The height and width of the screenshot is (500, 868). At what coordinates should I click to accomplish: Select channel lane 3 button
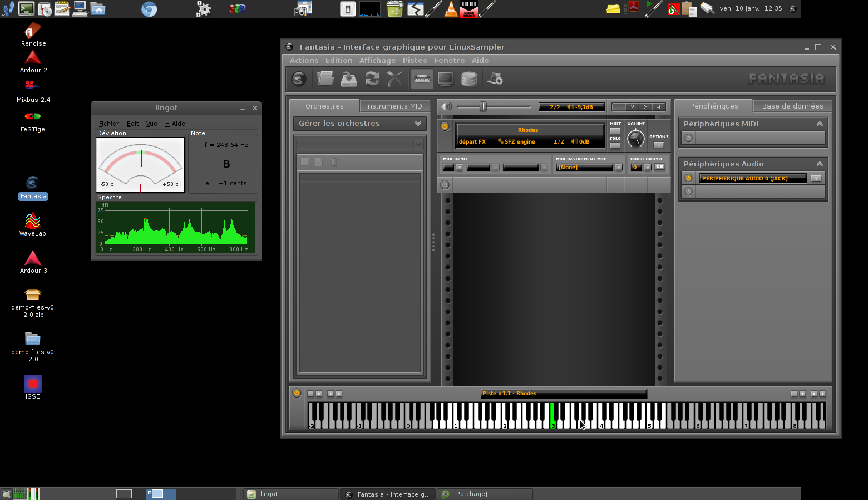[645, 107]
